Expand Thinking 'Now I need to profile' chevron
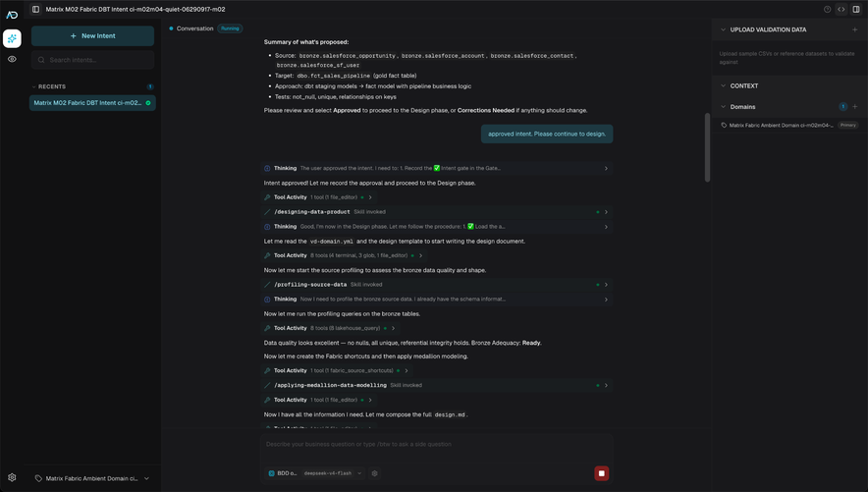 (x=606, y=300)
